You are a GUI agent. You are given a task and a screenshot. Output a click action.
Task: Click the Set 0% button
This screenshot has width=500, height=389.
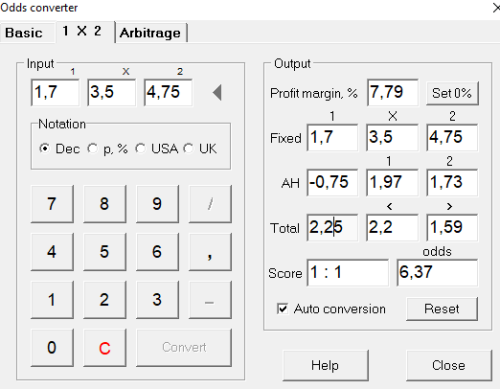[x=452, y=93]
